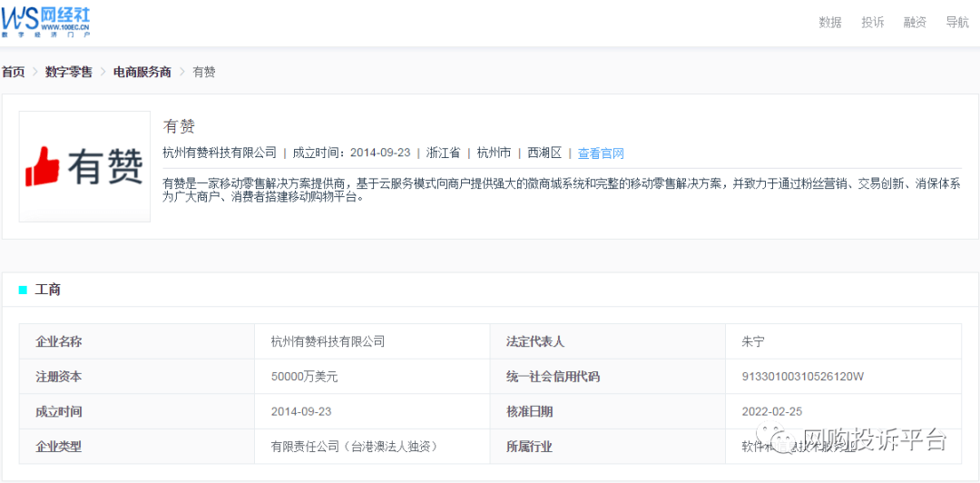
Task: Click the header text 杭州有赞科技有限公司
Action: [x=220, y=153]
